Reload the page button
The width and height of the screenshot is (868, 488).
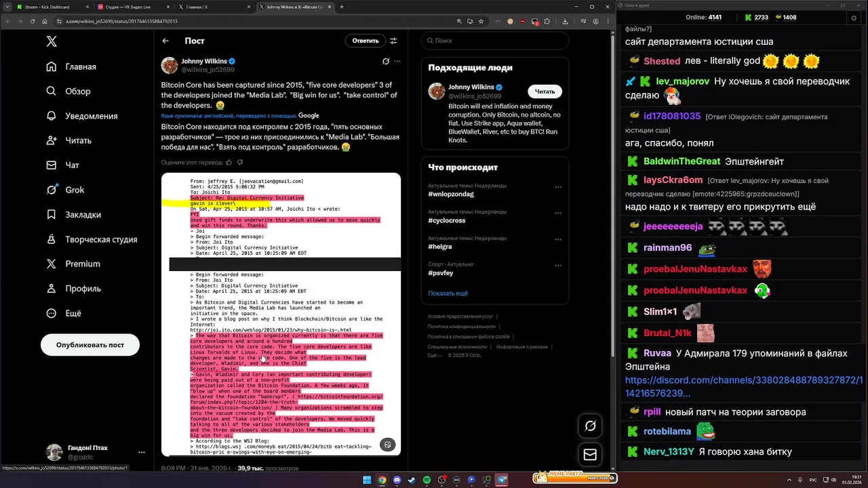33,21
